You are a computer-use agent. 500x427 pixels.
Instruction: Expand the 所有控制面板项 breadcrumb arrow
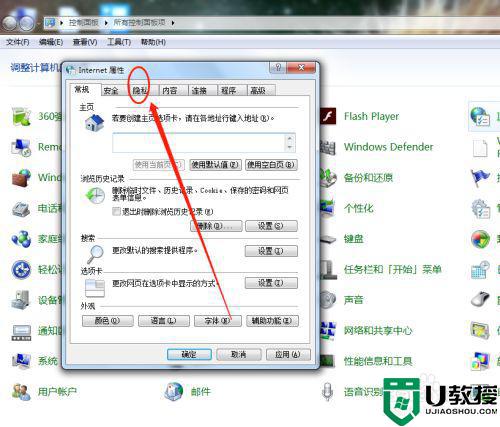[173, 23]
